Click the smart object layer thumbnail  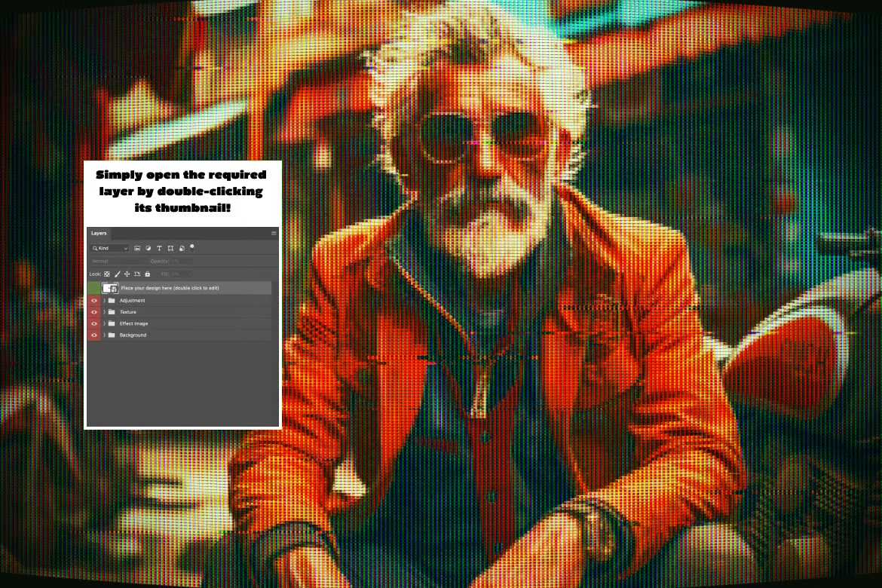[111, 287]
